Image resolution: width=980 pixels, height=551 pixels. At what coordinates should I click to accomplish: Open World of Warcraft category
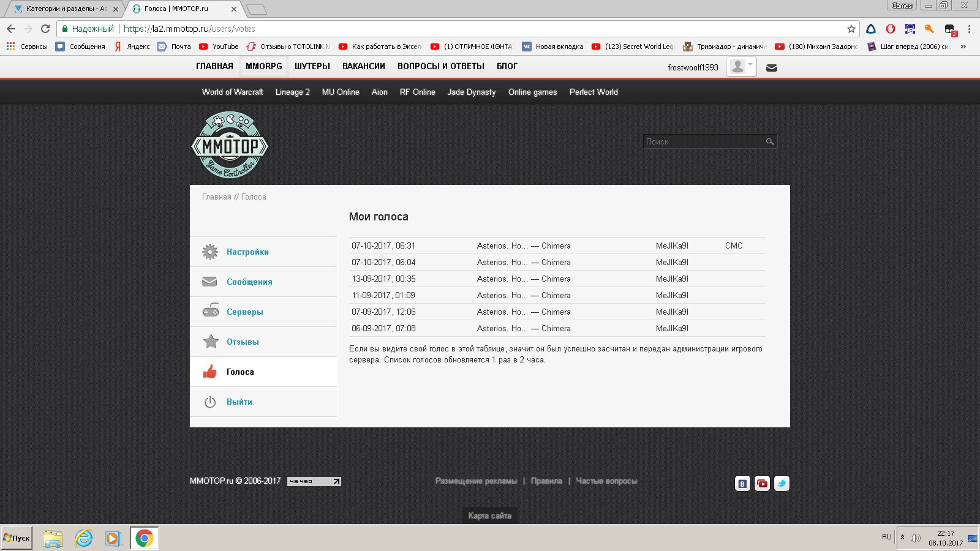(x=233, y=92)
